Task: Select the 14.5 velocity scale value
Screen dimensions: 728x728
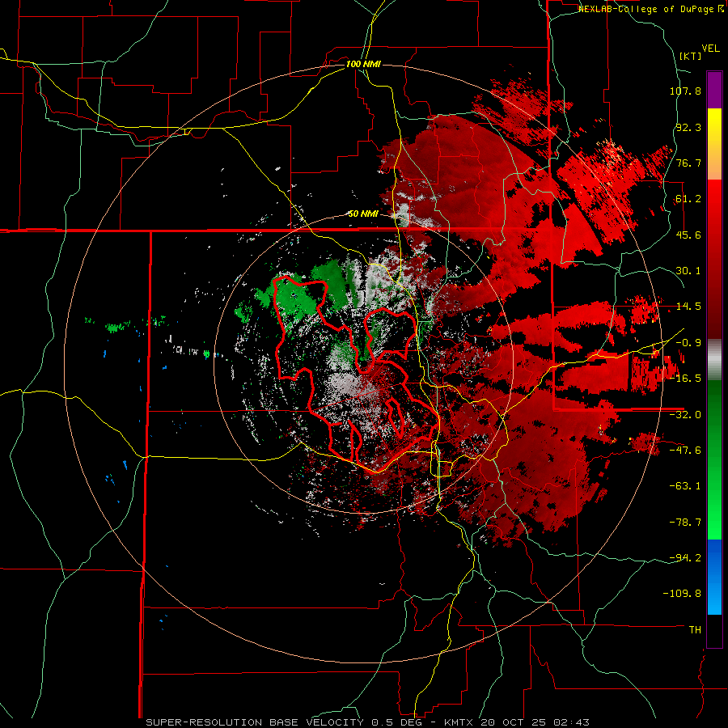Action: (688, 307)
